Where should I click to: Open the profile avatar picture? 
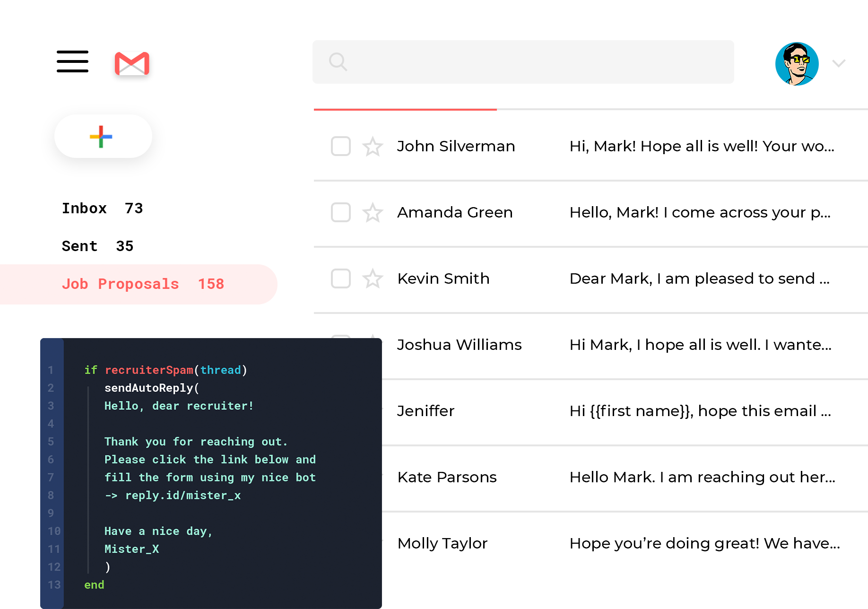tap(797, 64)
